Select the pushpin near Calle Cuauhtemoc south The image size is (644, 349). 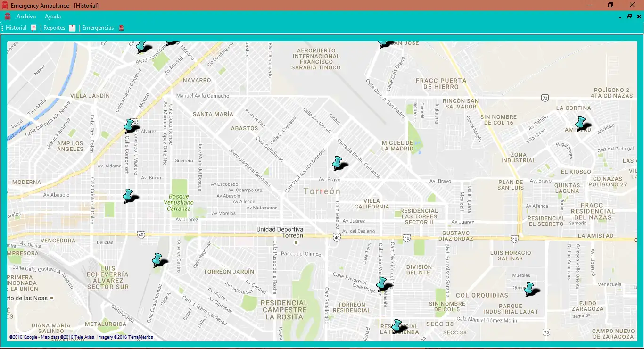(158, 260)
